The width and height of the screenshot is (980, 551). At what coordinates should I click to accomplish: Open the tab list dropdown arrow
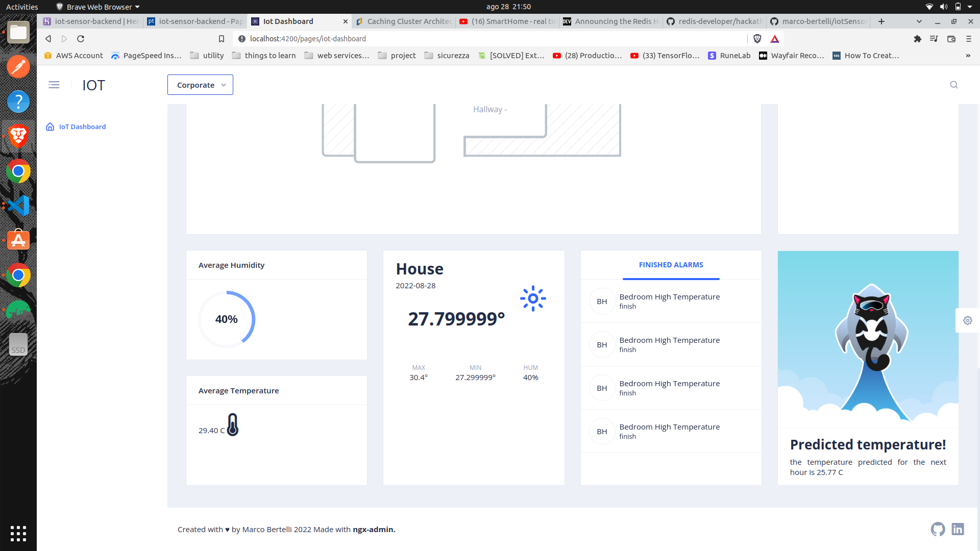[x=919, y=21]
